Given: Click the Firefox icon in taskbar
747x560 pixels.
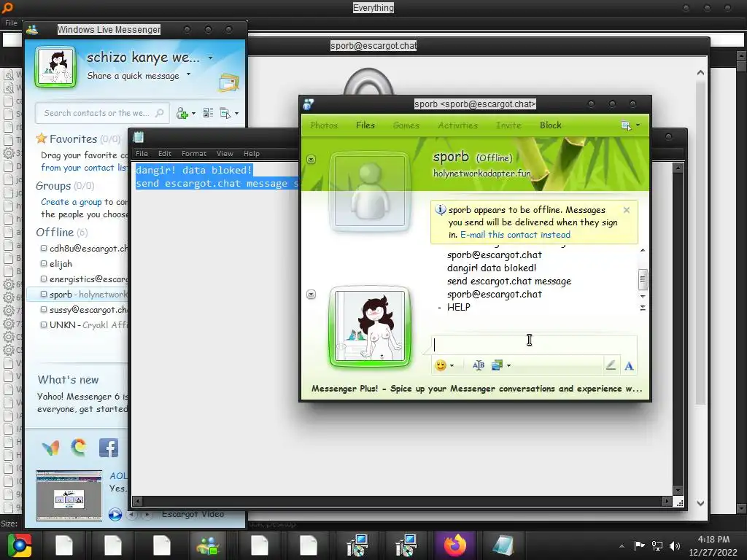Looking at the screenshot, I should pos(455,545).
